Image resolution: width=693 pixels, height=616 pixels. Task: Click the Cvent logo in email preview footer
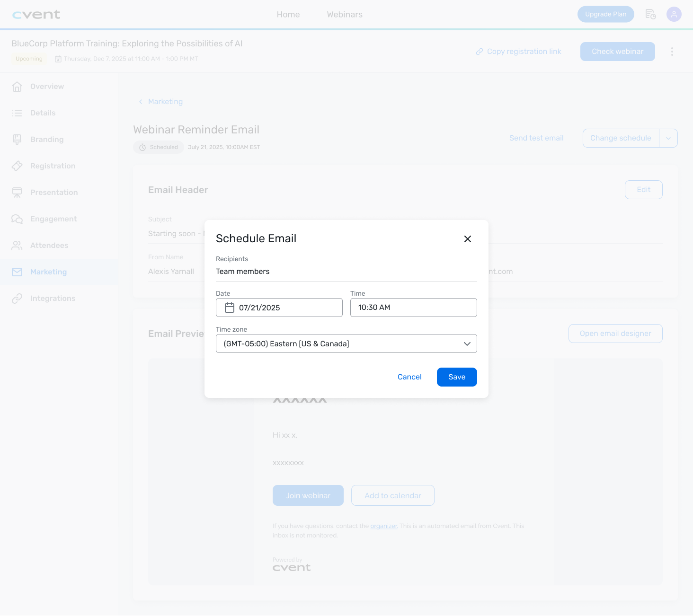tap(292, 568)
